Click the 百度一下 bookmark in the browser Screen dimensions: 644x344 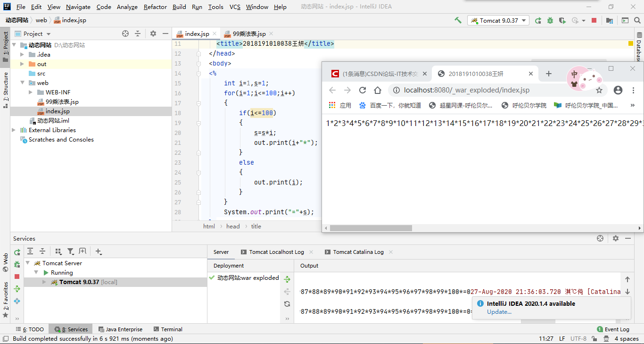click(390, 105)
